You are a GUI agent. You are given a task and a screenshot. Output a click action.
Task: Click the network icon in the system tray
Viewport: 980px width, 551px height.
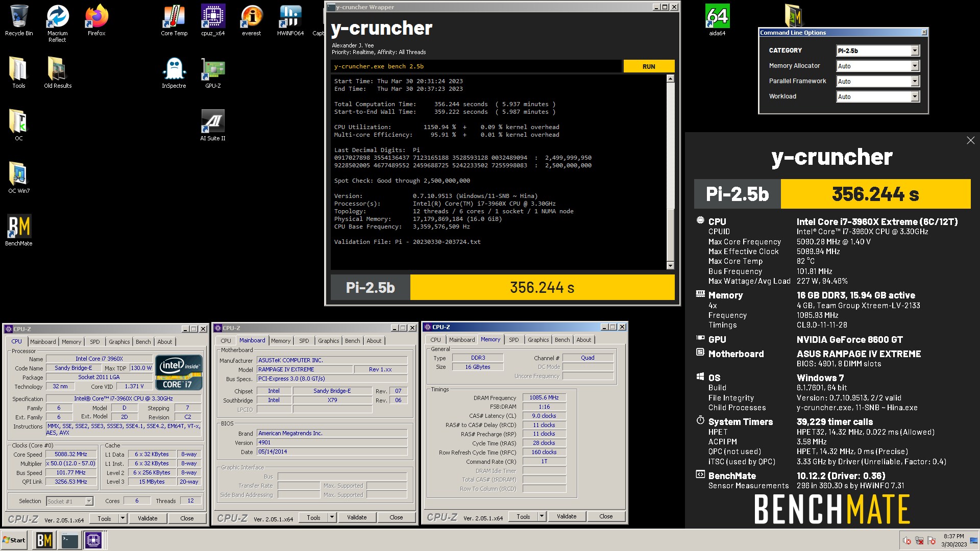pos(919,540)
